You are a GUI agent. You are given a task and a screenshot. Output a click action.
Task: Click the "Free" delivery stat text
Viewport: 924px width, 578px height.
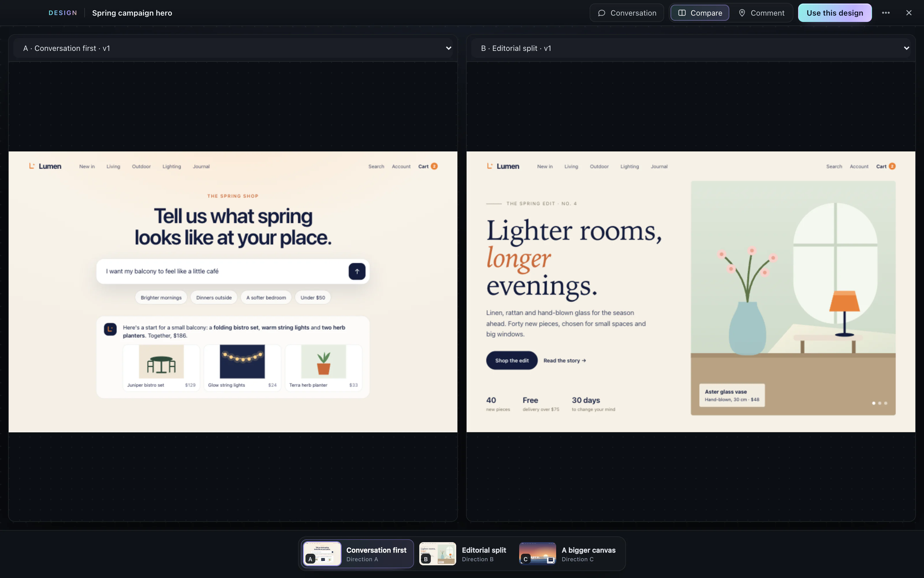(530, 400)
